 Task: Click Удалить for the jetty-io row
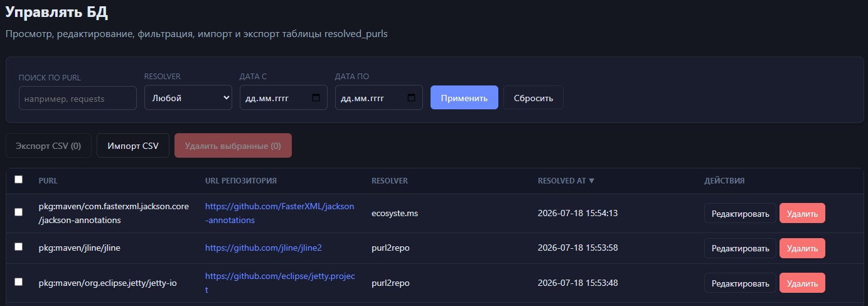pyautogui.click(x=802, y=283)
